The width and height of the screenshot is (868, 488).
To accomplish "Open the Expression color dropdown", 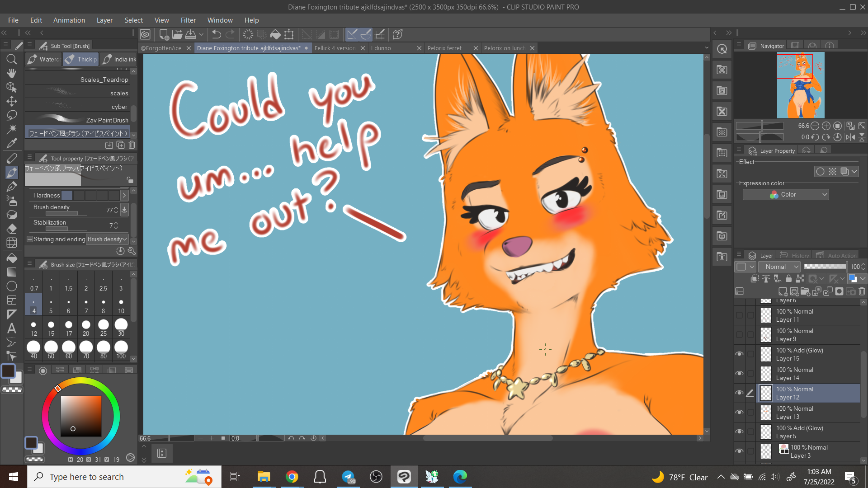I will coord(785,195).
